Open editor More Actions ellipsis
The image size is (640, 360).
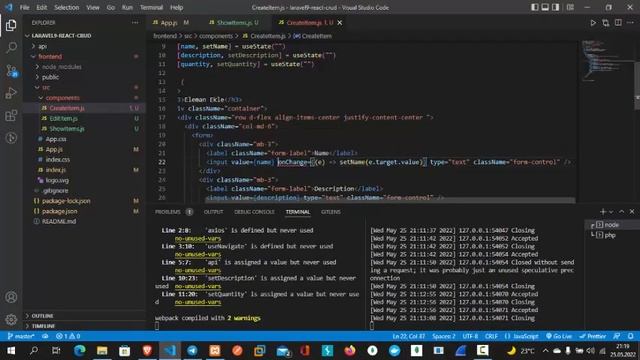[x=631, y=23]
